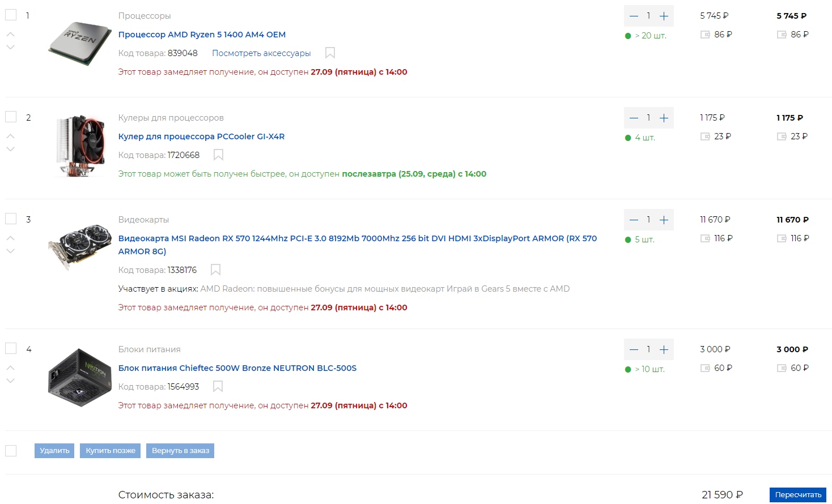Click the '> 20 шт.' stock indicator

tap(646, 36)
